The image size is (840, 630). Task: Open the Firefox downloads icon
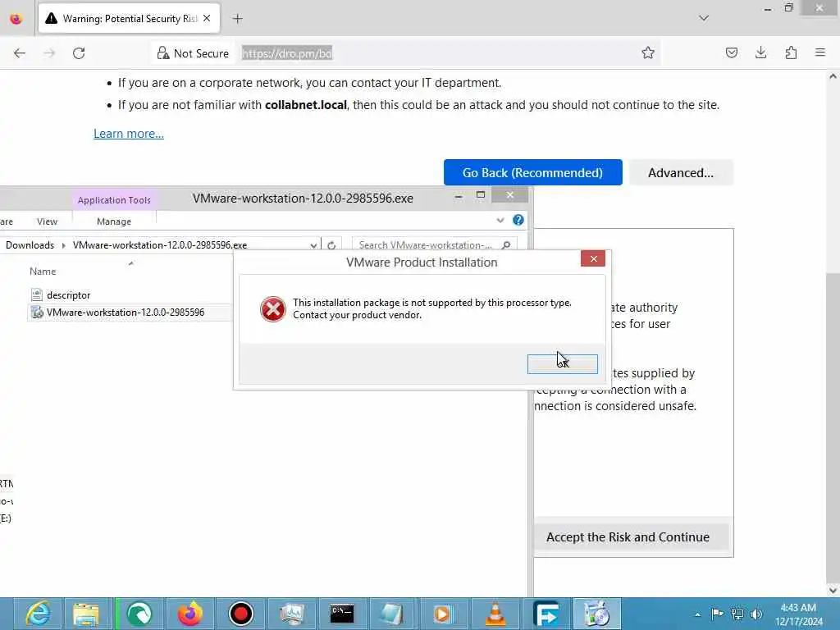tap(760, 52)
